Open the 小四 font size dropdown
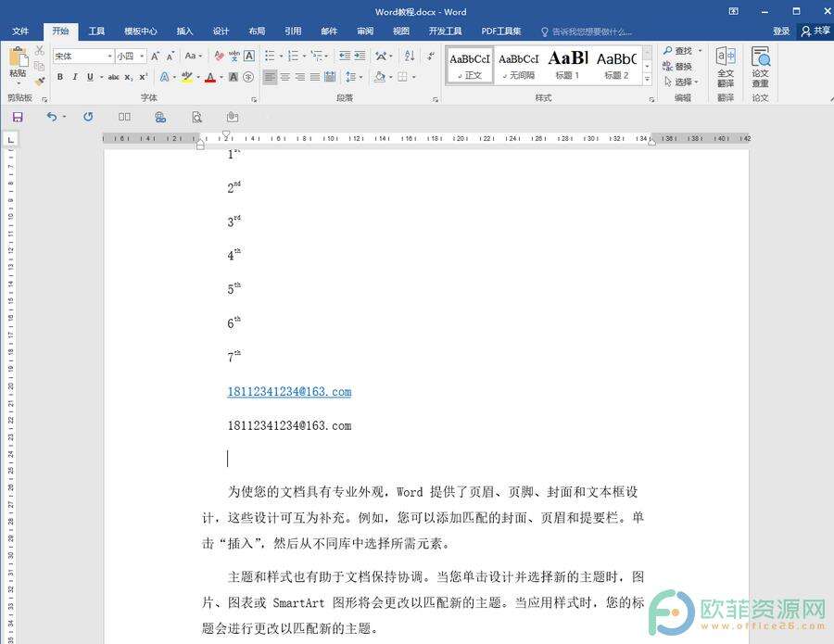 [x=142, y=57]
